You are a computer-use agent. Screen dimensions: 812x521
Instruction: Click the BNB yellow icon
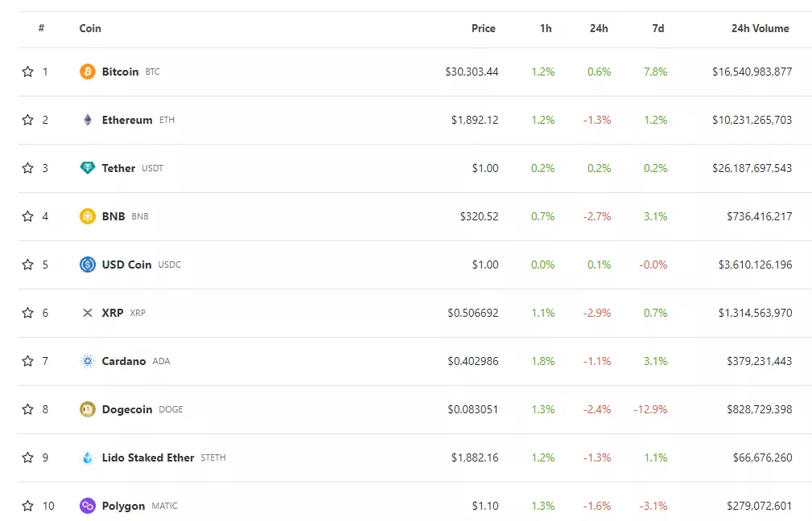87,216
